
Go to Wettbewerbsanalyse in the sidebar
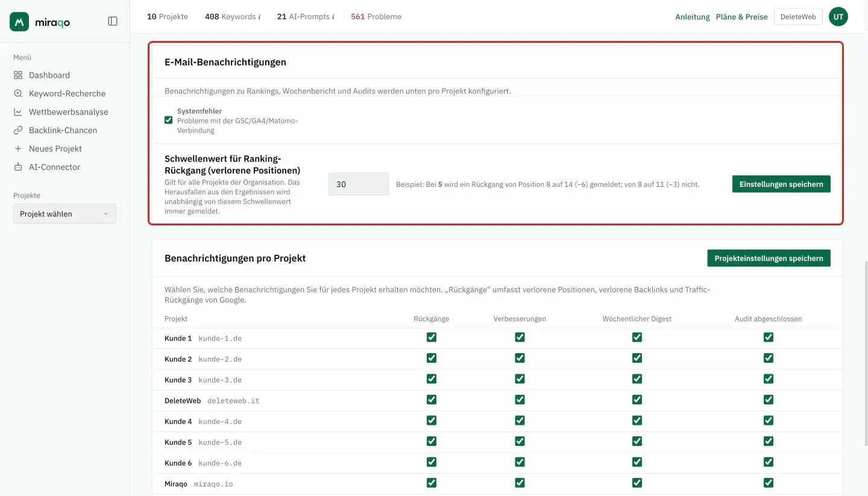(x=69, y=112)
